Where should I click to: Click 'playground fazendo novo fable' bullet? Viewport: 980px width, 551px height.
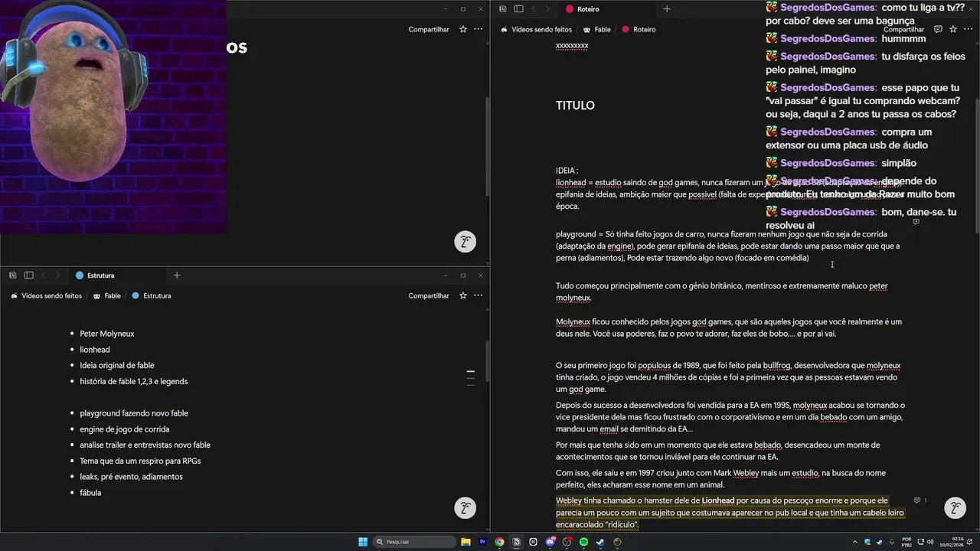pyautogui.click(x=134, y=413)
